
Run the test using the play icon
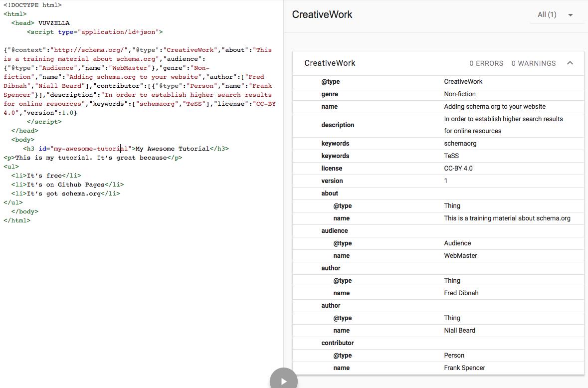(x=283, y=380)
